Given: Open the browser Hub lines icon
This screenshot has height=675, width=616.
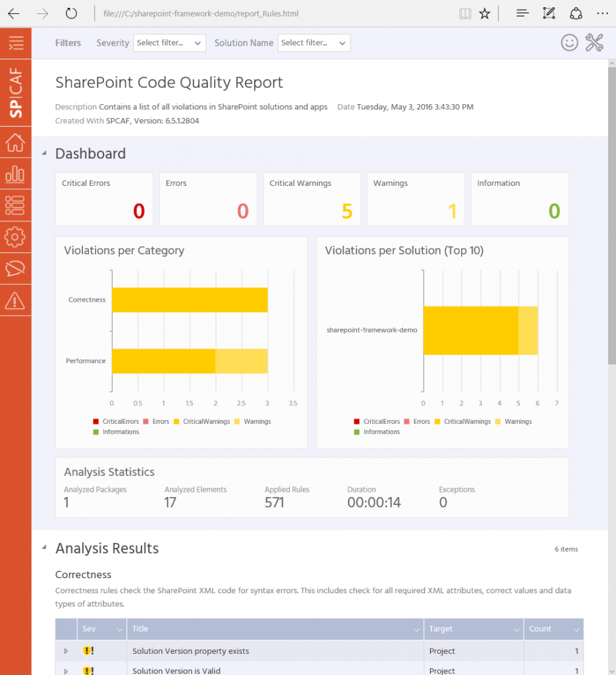Looking at the screenshot, I should (x=522, y=13).
